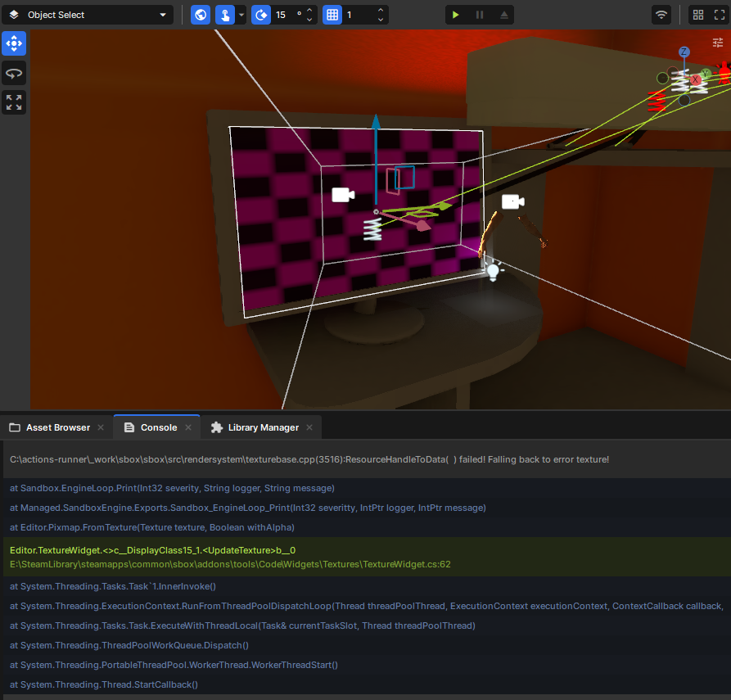Toggle fullscreen viewport icon
Viewport: 731px width, 700px height.
(x=720, y=15)
